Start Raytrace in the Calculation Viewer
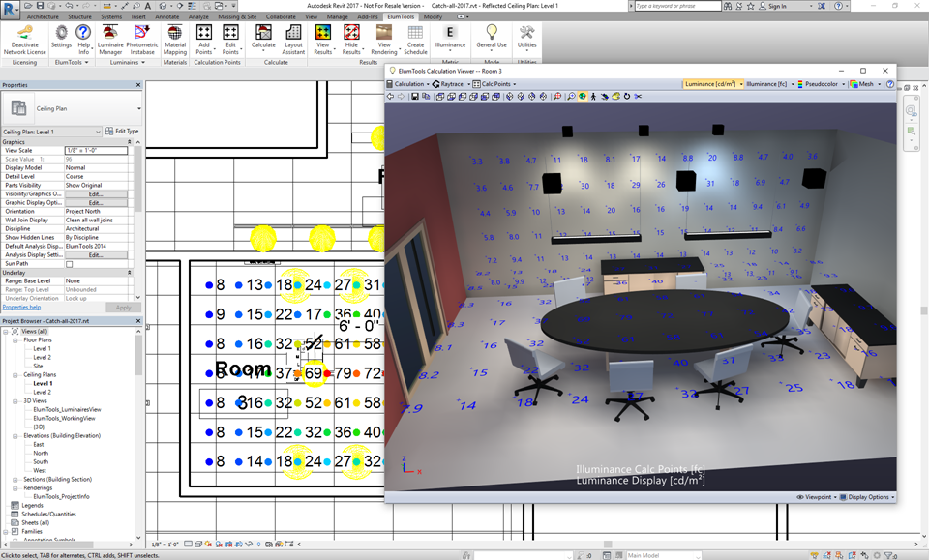929x560 pixels. pyautogui.click(x=446, y=85)
